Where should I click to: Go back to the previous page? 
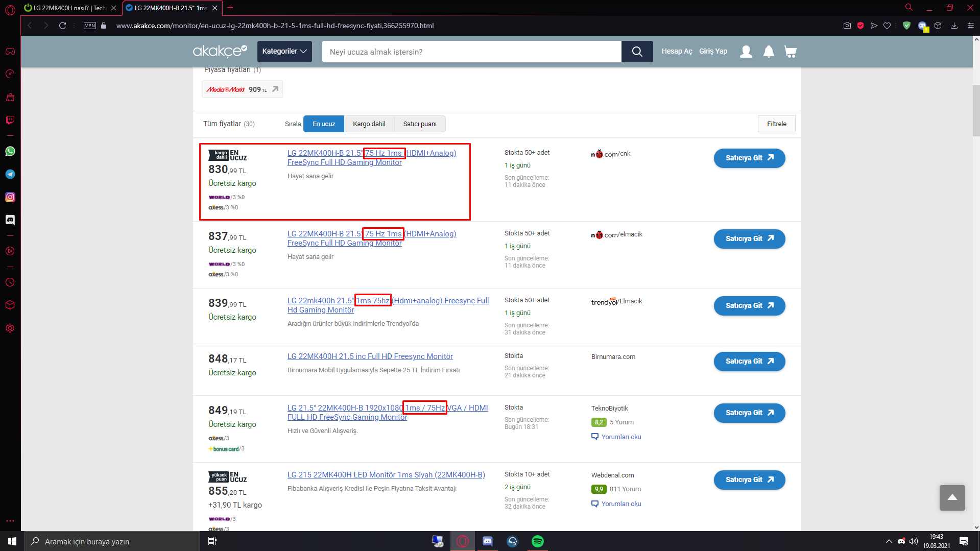pos(30,26)
